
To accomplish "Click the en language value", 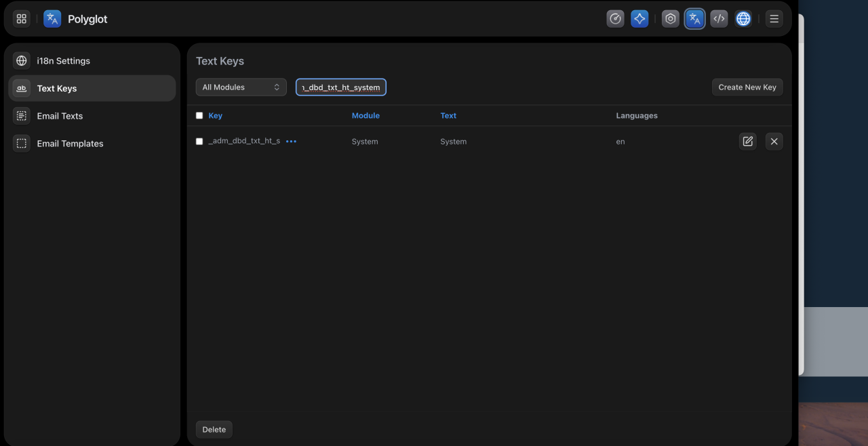I will pyautogui.click(x=620, y=142).
